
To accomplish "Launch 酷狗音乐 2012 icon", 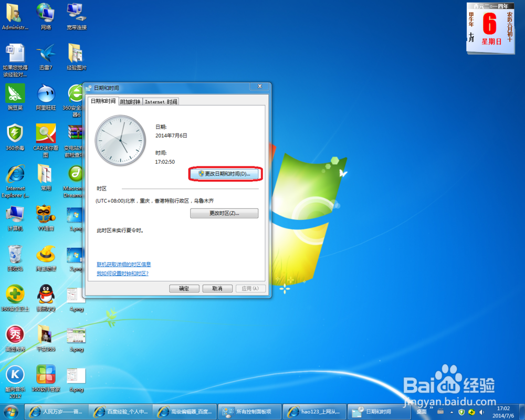I will [15, 382].
